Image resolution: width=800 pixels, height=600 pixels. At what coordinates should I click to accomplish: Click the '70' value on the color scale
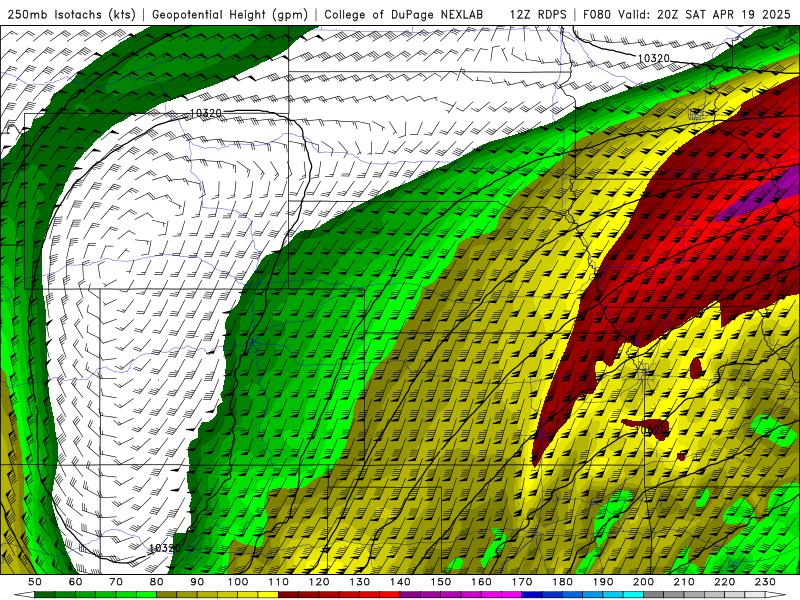[116, 582]
